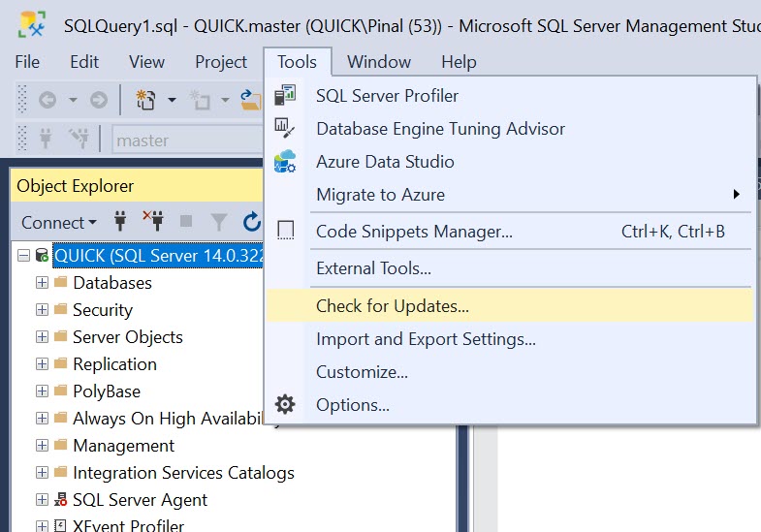Open the Edit menu
Screen dimensions: 761x532
tap(84, 62)
